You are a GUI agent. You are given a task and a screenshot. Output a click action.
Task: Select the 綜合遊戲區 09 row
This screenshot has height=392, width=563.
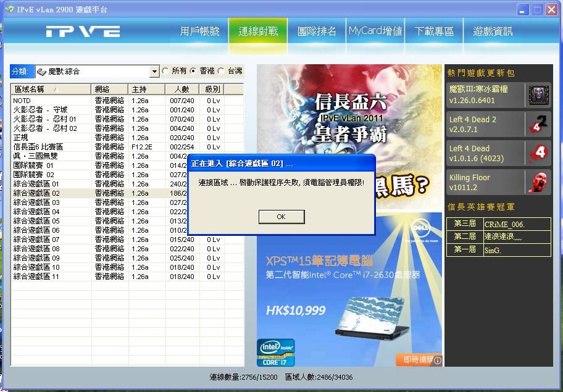(x=127, y=258)
